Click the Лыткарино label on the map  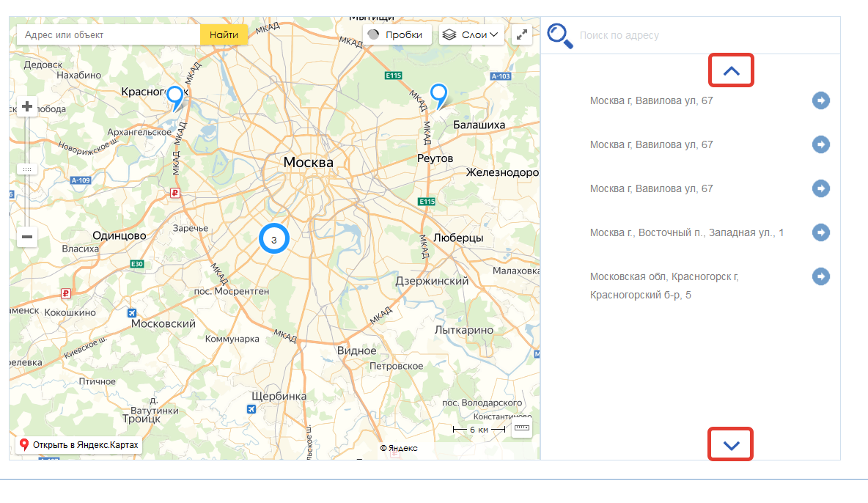(x=464, y=330)
